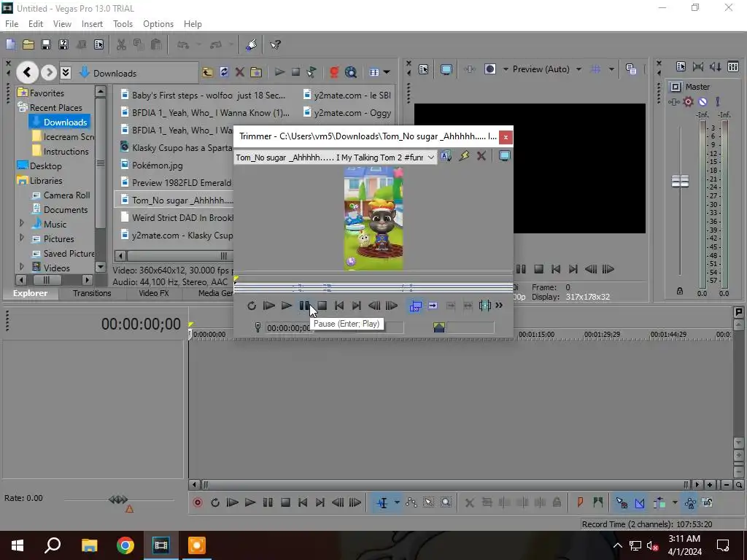Open the Overlays grid dropdown arrow
The height and width of the screenshot is (560, 747).
click(611, 69)
